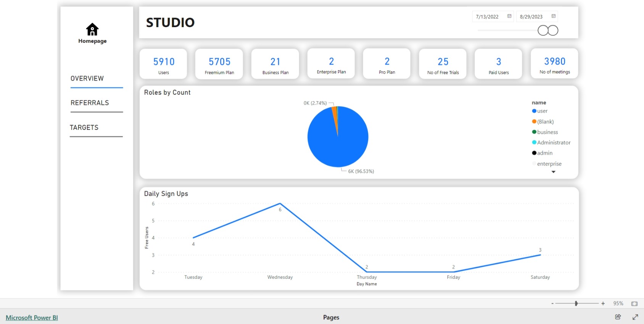Click the Roles by Count chart title
Image resolution: width=644 pixels, height=324 pixels.
tap(167, 92)
